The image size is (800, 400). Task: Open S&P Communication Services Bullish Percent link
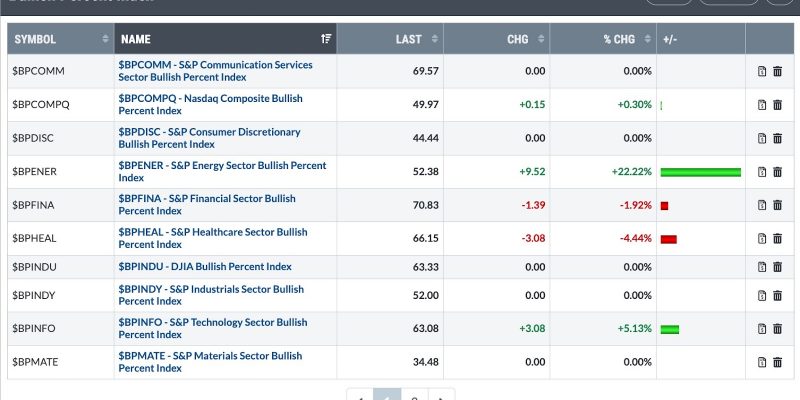(215, 71)
